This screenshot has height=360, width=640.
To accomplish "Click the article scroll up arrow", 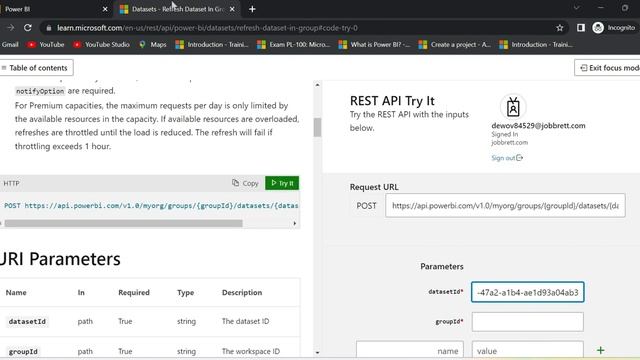I will click(317, 85).
